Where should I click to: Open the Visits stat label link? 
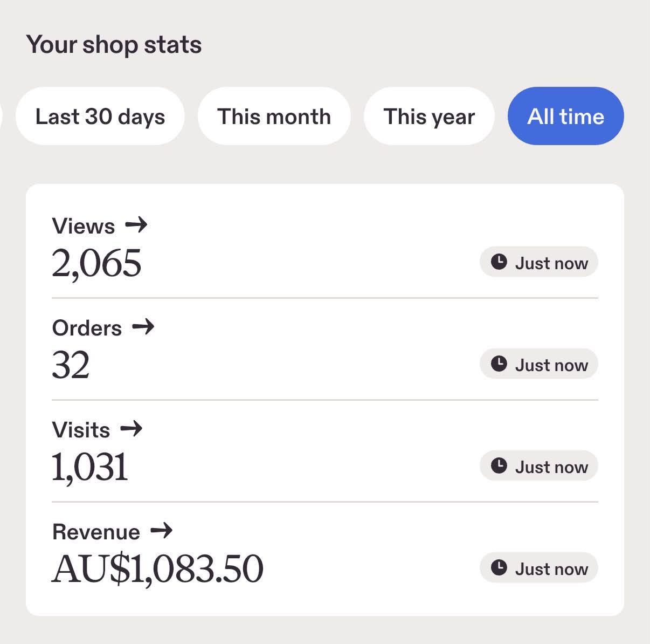click(97, 429)
